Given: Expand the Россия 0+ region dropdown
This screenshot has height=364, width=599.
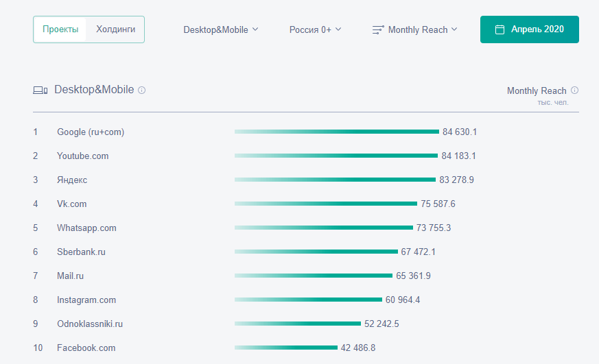Looking at the screenshot, I should pyautogui.click(x=315, y=29).
